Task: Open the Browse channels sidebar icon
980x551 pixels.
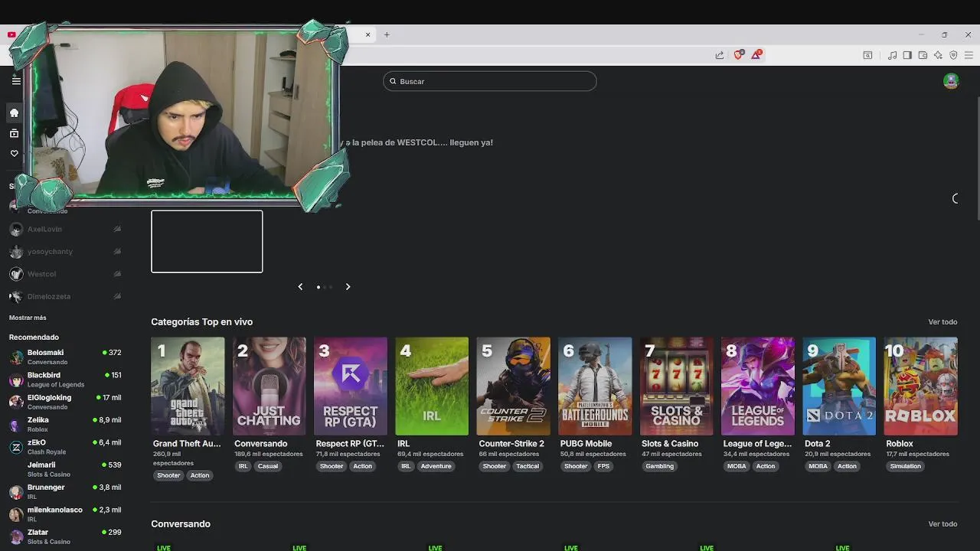Action: tap(14, 133)
